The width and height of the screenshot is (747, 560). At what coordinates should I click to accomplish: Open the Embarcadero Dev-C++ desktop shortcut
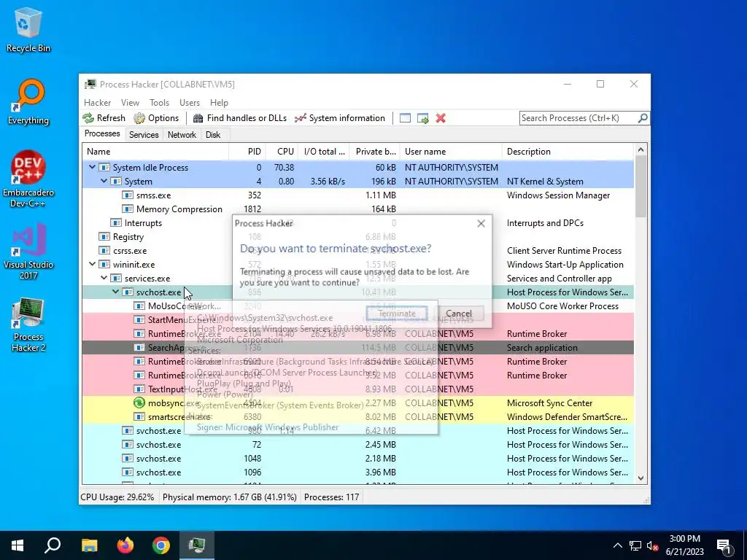28,179
